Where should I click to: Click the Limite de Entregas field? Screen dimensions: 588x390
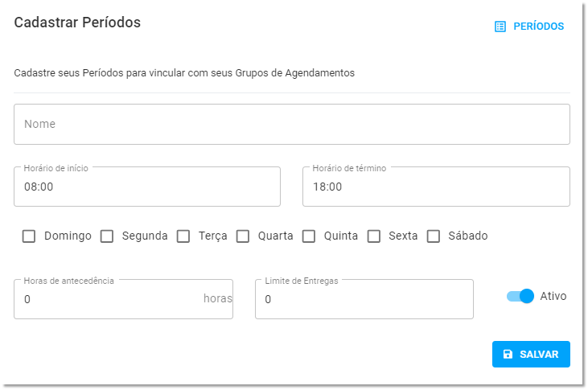364,299
